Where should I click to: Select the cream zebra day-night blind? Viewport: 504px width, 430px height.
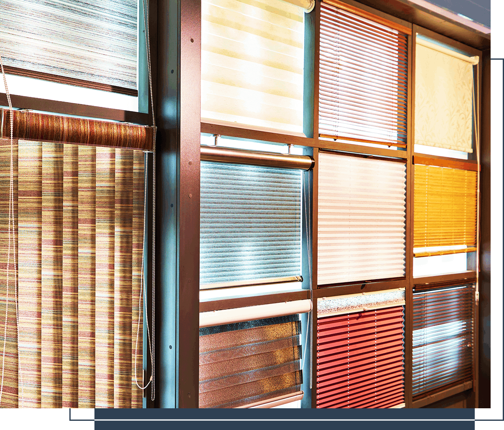[x=252, y=67]
